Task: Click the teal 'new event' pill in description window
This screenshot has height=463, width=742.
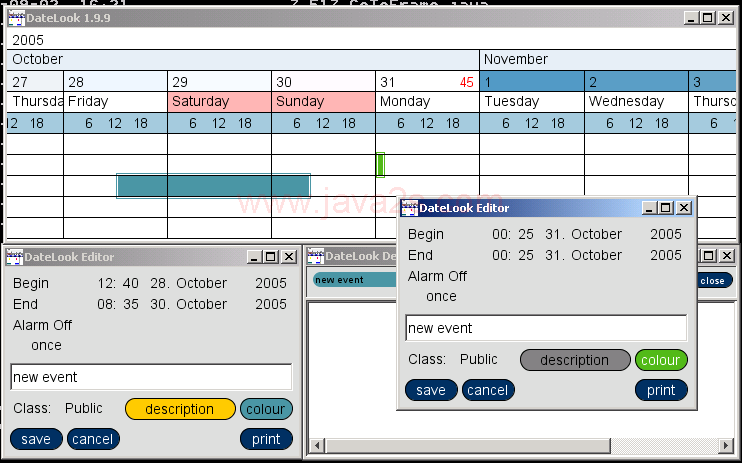Action: (354, 280)
